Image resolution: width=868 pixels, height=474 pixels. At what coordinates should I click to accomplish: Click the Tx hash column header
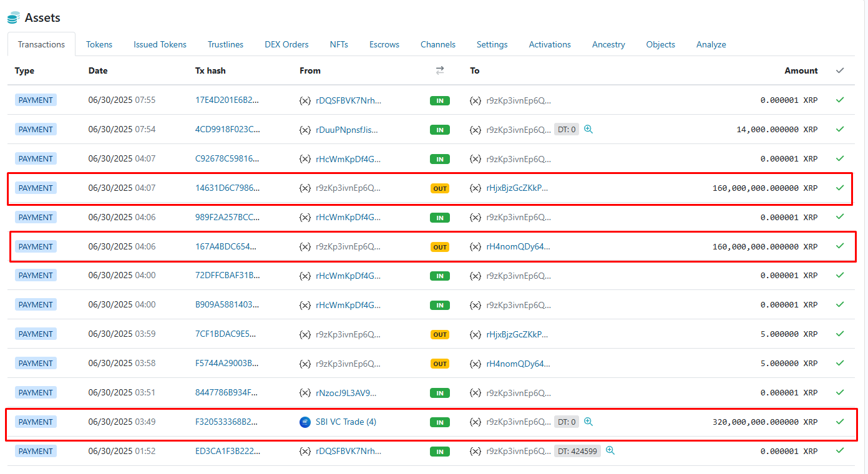click(210, 70)
